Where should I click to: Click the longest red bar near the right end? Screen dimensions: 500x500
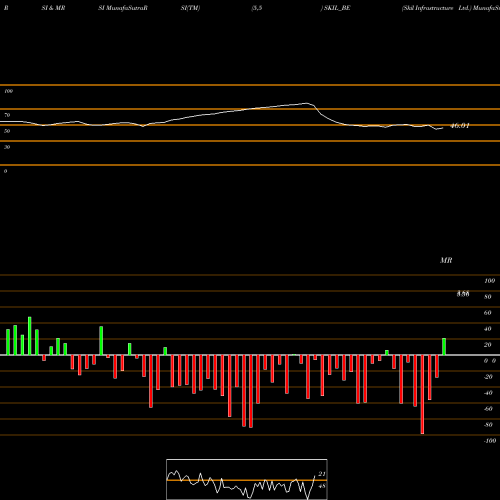tap(422, 394)
